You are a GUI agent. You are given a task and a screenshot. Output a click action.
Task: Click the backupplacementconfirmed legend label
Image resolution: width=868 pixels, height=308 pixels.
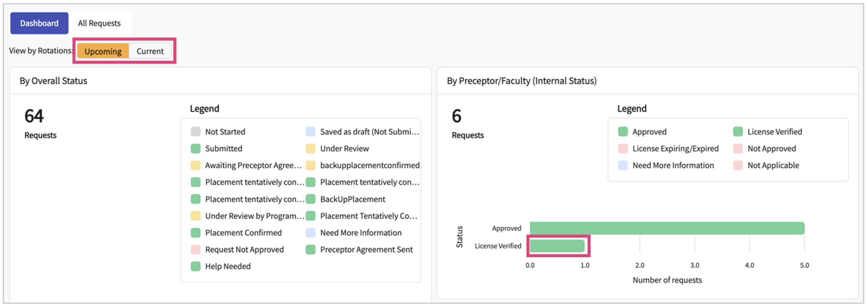click(370, 165)
